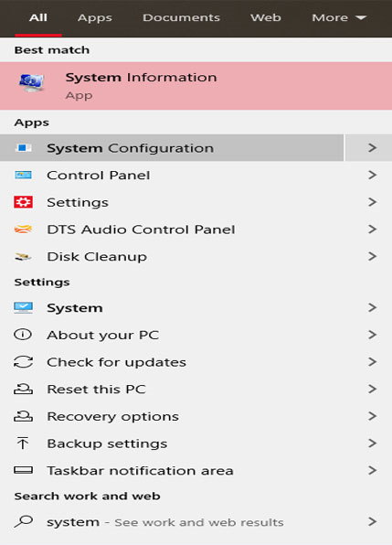
Task: Open the More dropdown filter
Action: tap(339, 17)
